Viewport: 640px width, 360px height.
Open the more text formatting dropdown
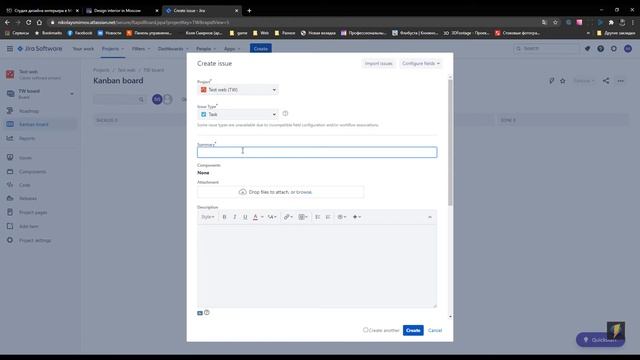click(272, 217)
